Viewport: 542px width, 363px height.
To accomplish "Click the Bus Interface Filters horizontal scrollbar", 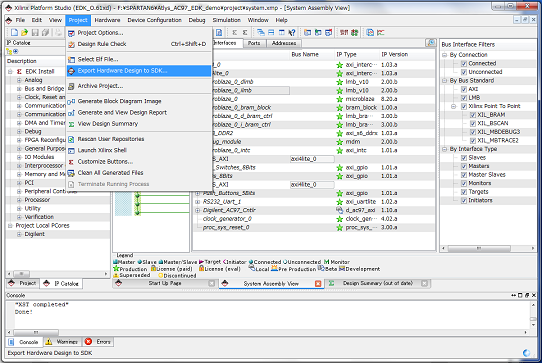I will tap(479, 248).
